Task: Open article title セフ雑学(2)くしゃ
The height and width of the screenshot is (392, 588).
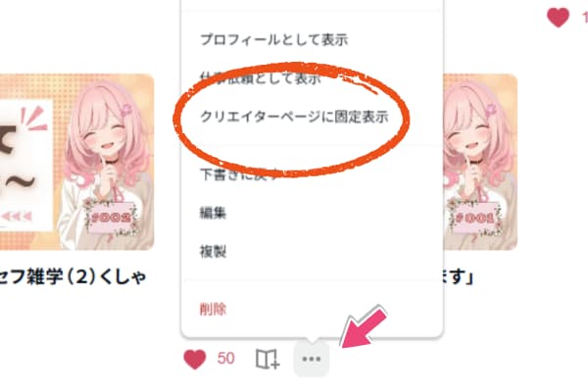Action: (73, 277)
